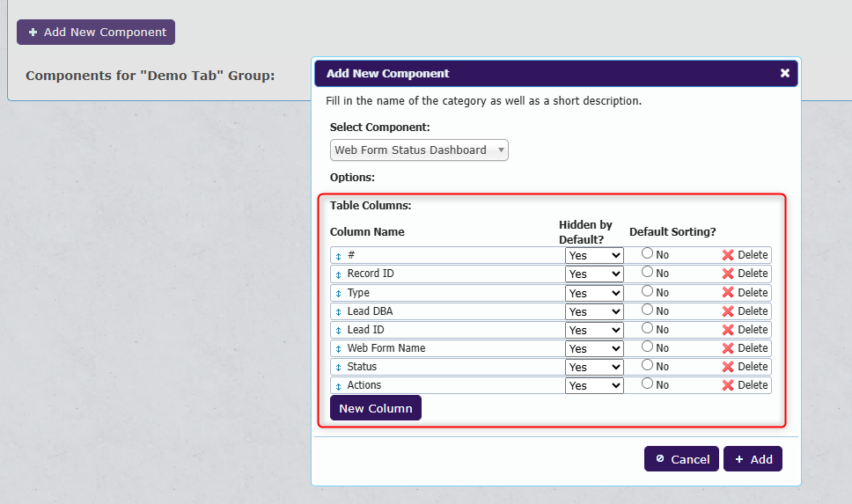Viewport: 852px width, 504px height.
Task: Choose Lead DBA default sorting radio button
Action: point(647,310)
